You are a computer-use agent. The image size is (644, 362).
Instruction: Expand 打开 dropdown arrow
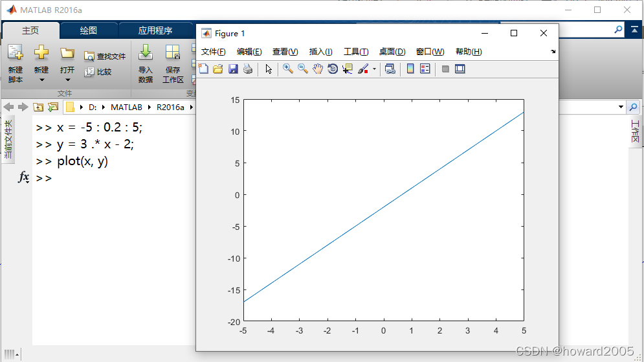coord(68,80)
